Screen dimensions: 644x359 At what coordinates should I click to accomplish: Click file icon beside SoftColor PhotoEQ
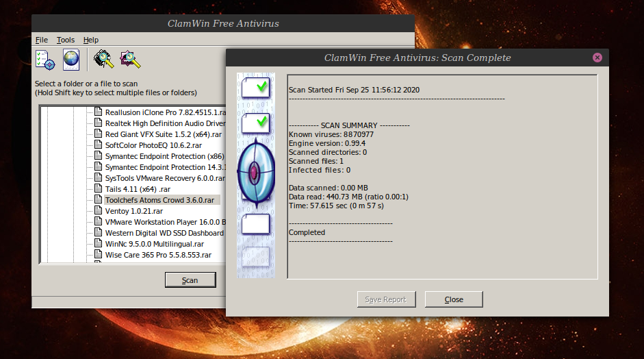coord(98,145)
